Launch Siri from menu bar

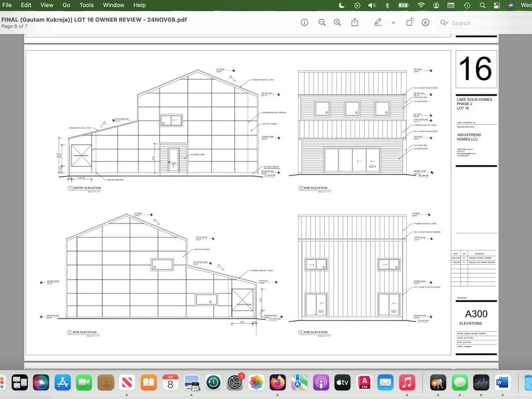tap(510, 5)
